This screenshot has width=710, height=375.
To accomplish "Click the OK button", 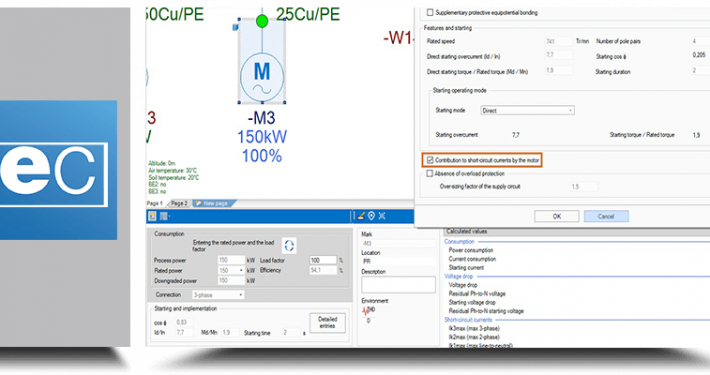I will [556, 216].
